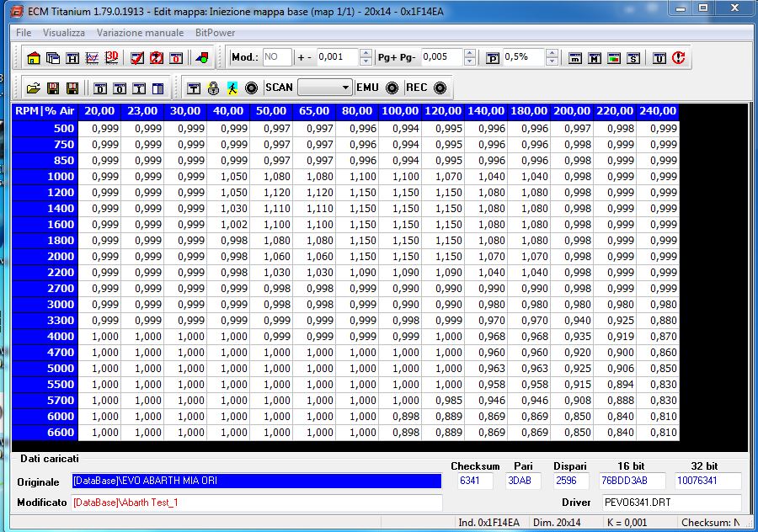The width and height of the screenshot is (758, 532).
Task: Open the SCAN dropdown list
Action: [325, 88]
